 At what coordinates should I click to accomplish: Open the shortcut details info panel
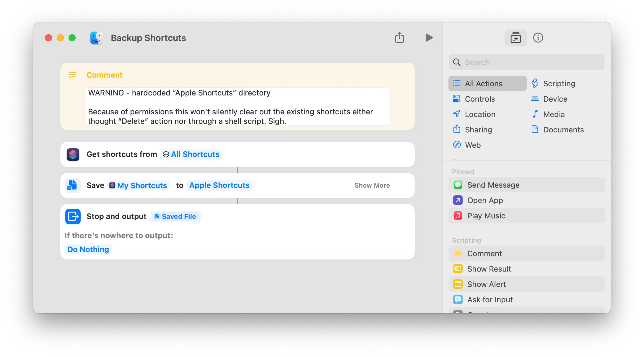click(538, 38)
